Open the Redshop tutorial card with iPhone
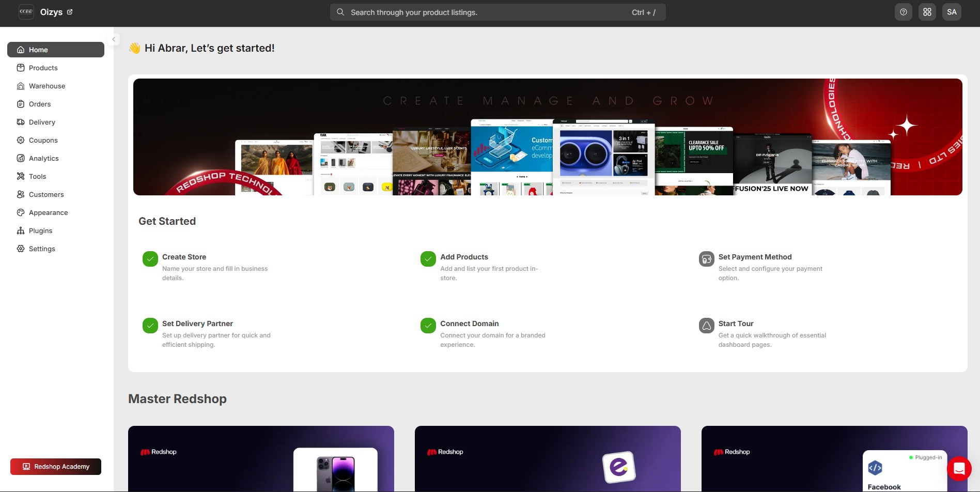The width and height of the screenshot is (980, 492). (261, 459)
